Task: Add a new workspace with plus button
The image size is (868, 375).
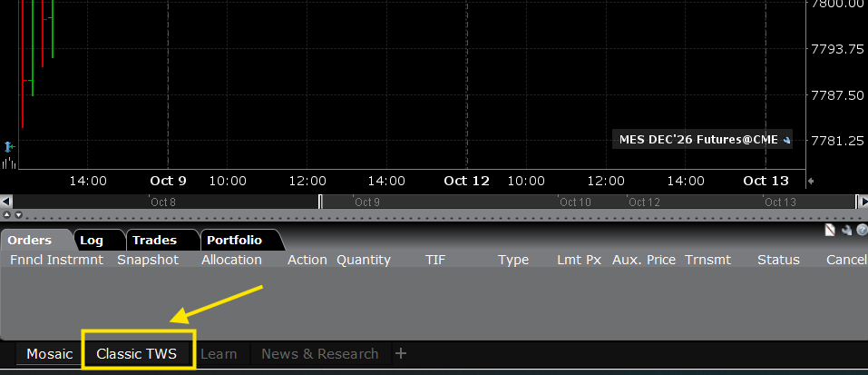Action: click(401, 353)
